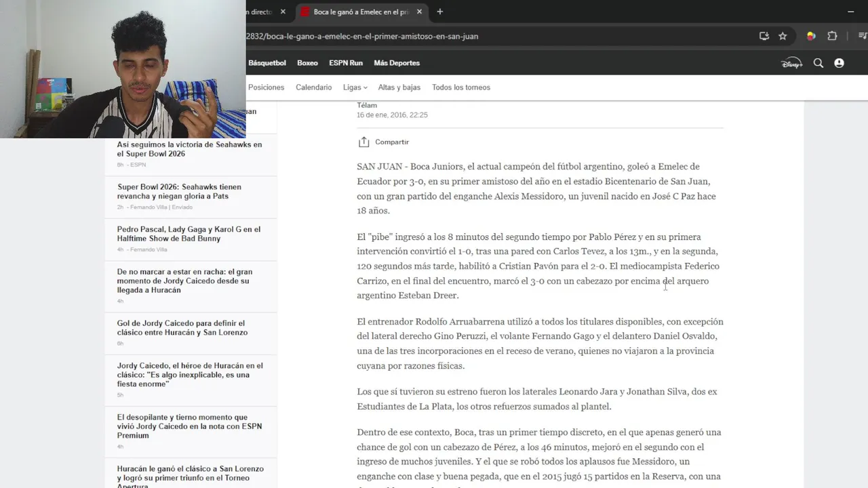Click paragraph starting 'Los que sí tuvieron'

click(x=536, y=399)
